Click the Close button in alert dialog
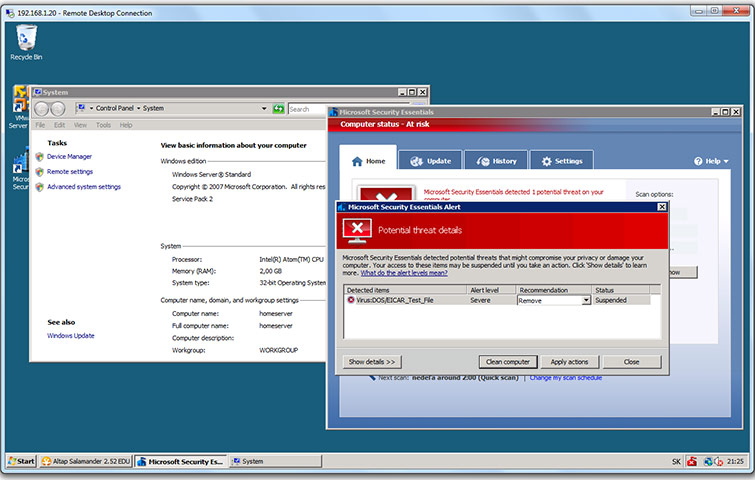Screen dimensions: 755x480 632,362
